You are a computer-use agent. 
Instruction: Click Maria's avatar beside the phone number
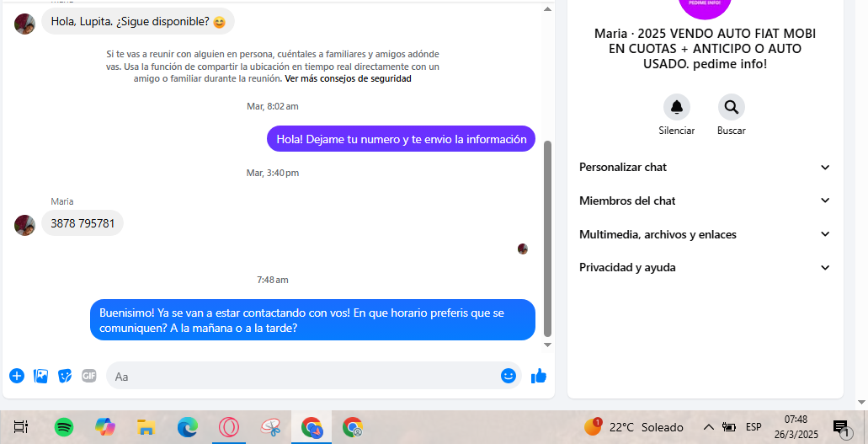pos(24,225)
